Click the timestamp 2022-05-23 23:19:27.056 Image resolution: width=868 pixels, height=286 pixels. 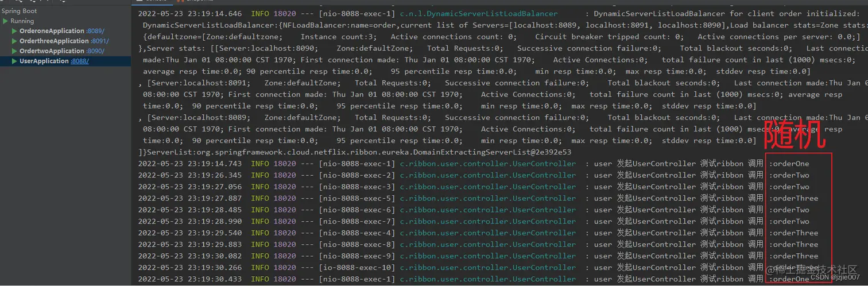click(190, 187)
